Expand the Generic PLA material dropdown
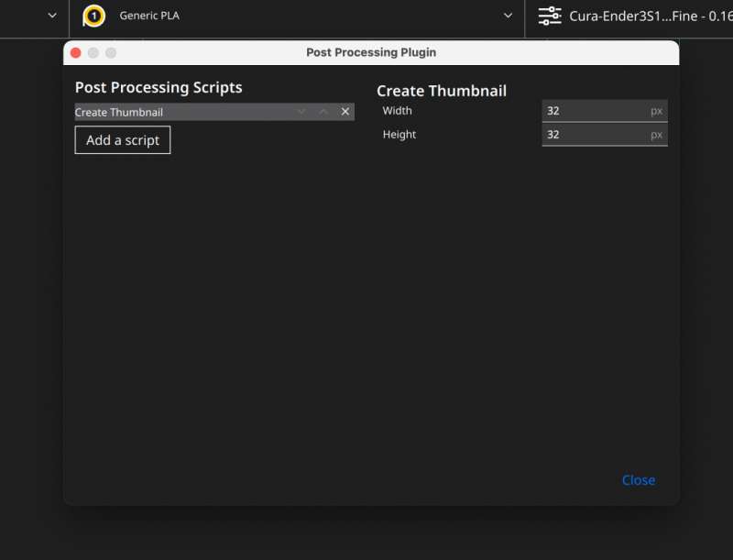 (508, 16)
